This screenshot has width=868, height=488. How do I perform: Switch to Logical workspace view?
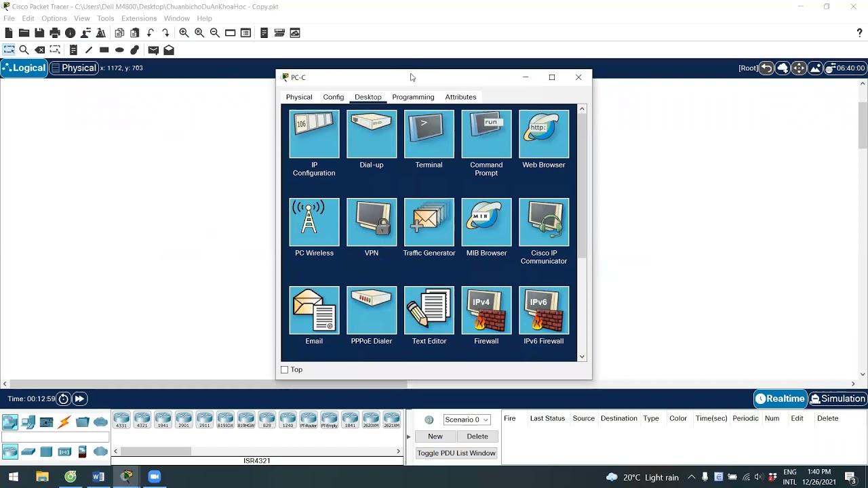pos(24,68)
